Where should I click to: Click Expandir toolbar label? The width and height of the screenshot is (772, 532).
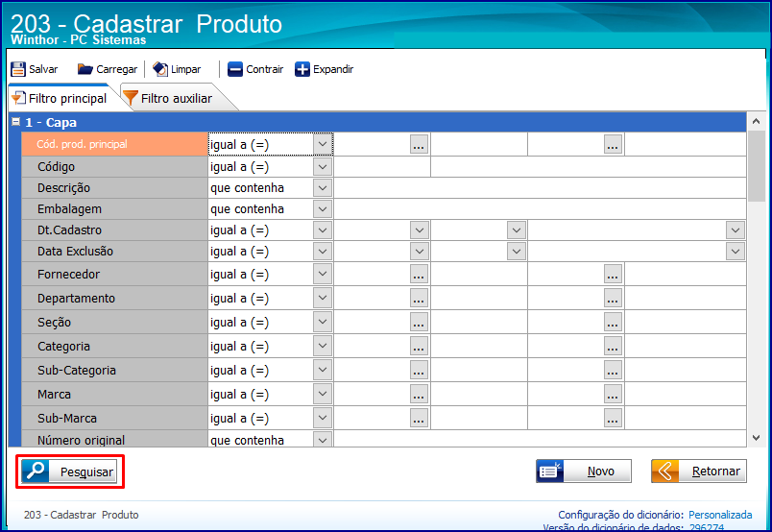[x=333, y=69]
